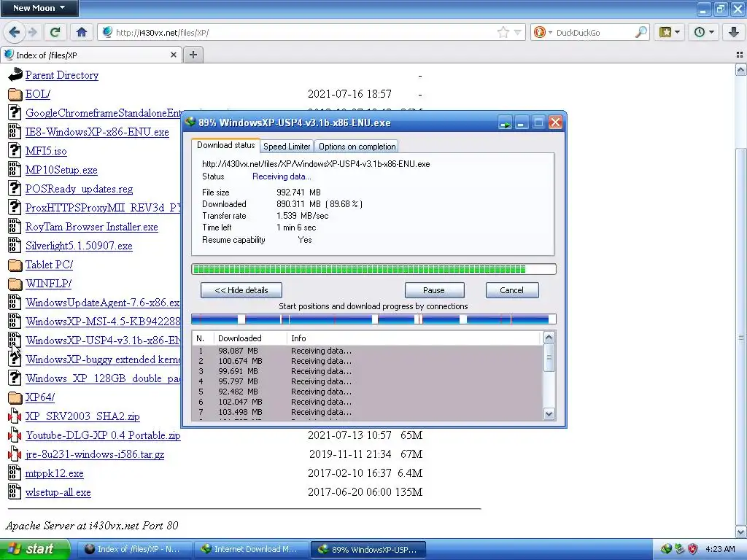This screenshot has height=560, width=747.
Task: Click the taskbar clock showing 4:23 AM
Action: (720, 549)
